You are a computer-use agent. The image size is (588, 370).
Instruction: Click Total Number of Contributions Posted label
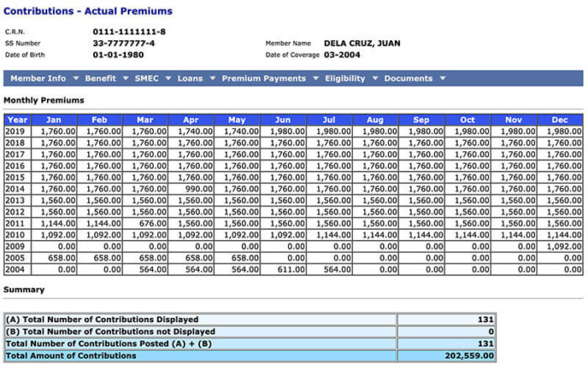point(108,343)
